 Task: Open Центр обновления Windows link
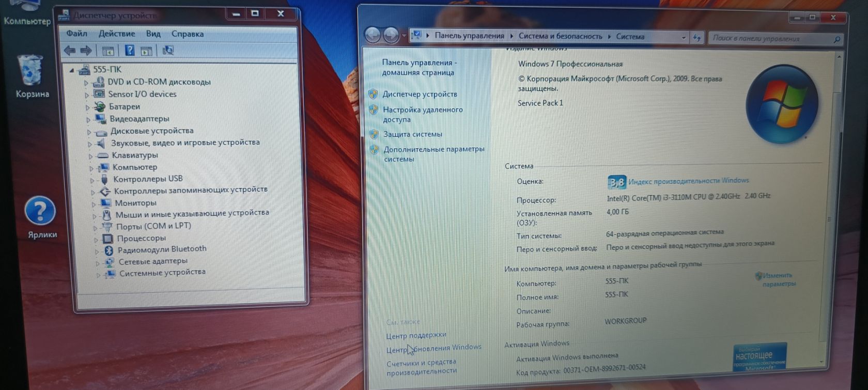pyautogui.click(x=434, y=349)
